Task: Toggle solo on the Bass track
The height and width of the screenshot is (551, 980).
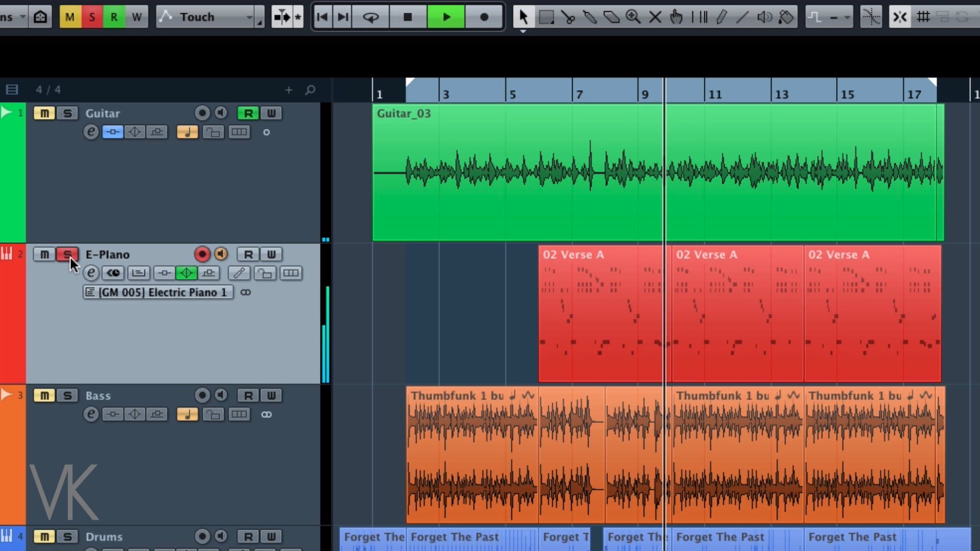Action: tap(67, 395)
